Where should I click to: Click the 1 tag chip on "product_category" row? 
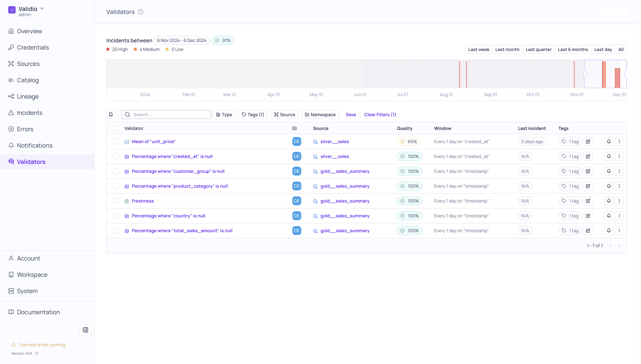[x=570, y=186]
